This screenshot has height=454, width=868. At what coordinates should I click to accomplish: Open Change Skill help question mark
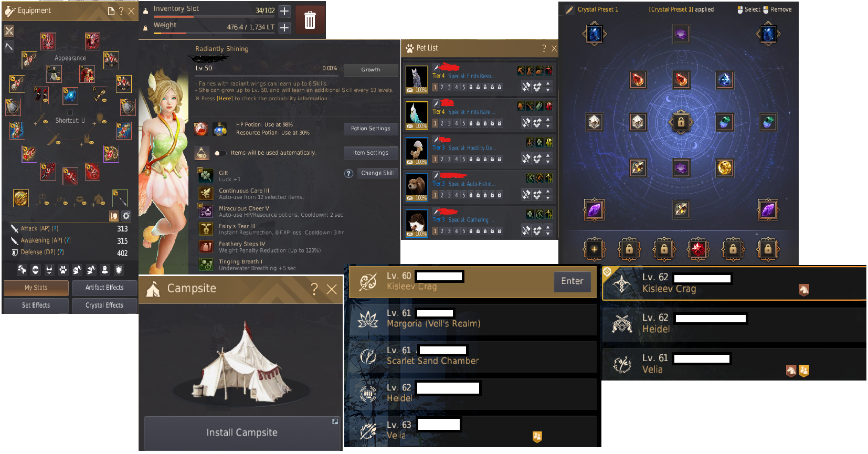pos(348,173)
